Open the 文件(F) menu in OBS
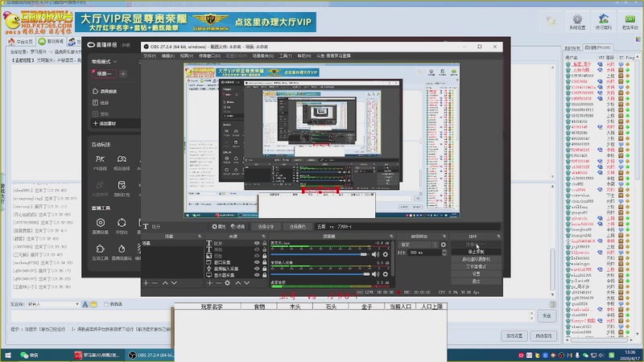The height and width of the screenshot is (362, 644). (150, 56)
